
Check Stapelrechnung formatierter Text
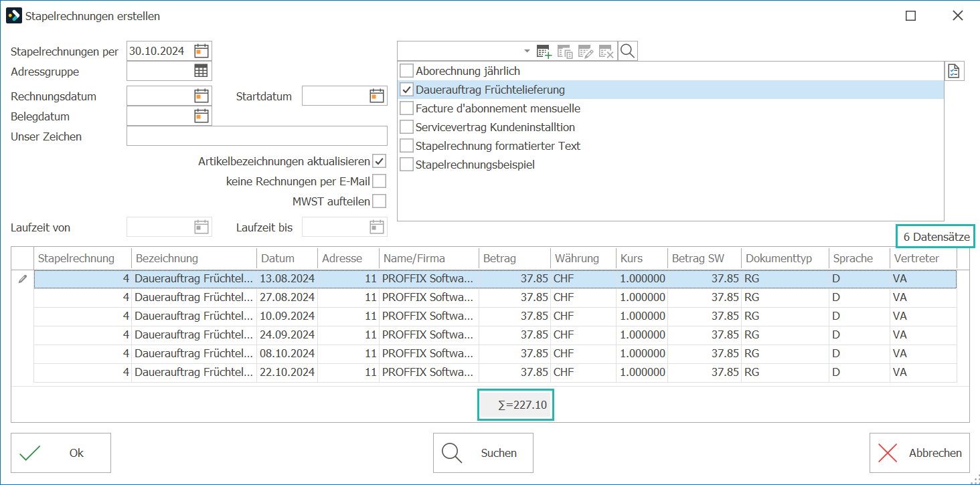[x=406, y=146]
